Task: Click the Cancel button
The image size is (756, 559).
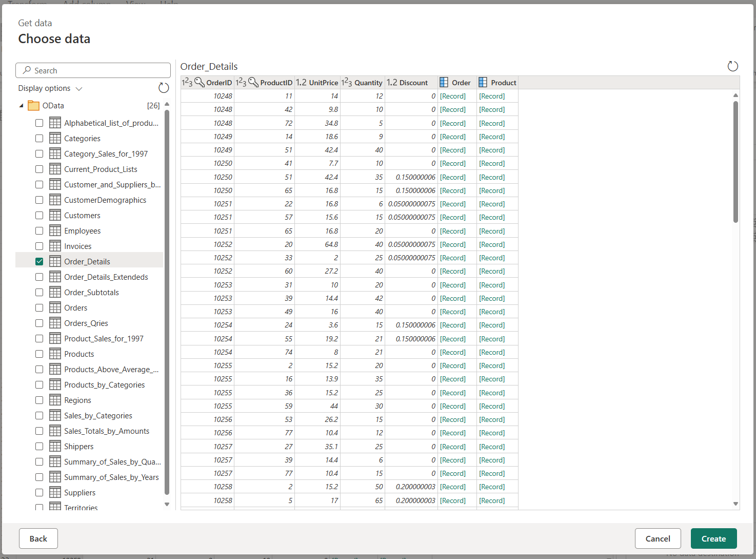Action: (x=658, y=538)
